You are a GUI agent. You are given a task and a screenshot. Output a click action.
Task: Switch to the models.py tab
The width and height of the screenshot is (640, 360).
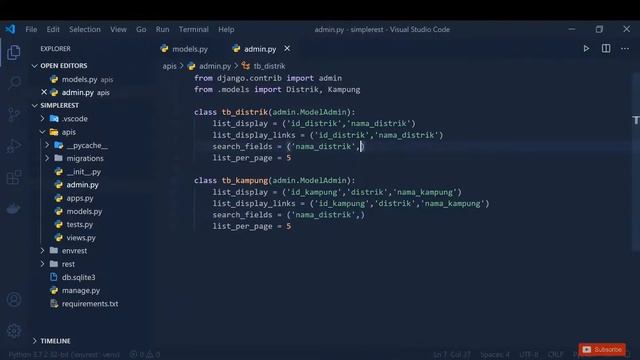tap(184, 49)
